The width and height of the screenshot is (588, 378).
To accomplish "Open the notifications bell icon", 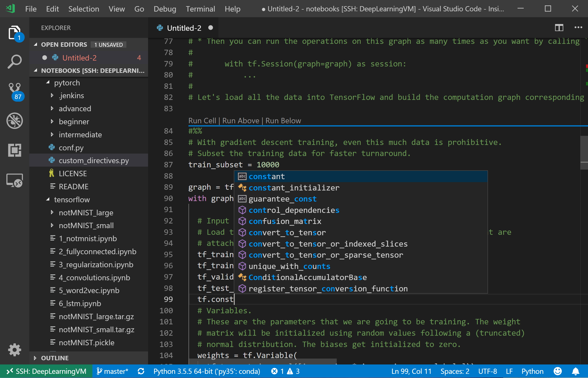I will click(x=575, y=371).
